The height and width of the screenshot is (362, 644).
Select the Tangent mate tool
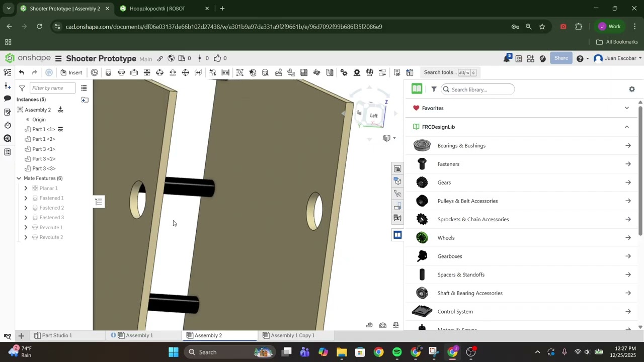[212, 72]
